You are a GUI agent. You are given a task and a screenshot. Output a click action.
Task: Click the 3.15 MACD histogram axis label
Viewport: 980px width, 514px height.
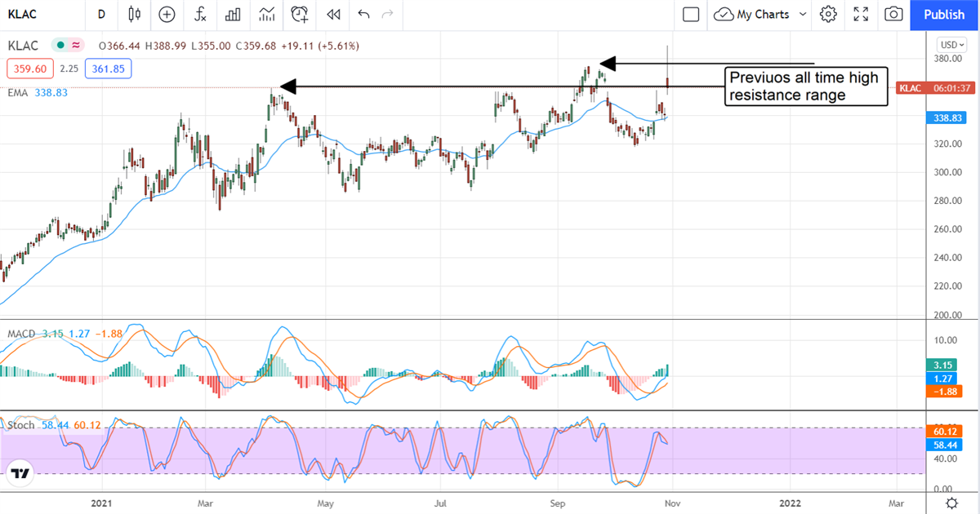tap(941, 366)
